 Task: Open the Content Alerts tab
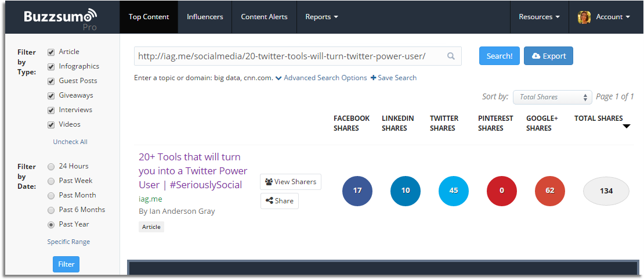click(264, 17)
